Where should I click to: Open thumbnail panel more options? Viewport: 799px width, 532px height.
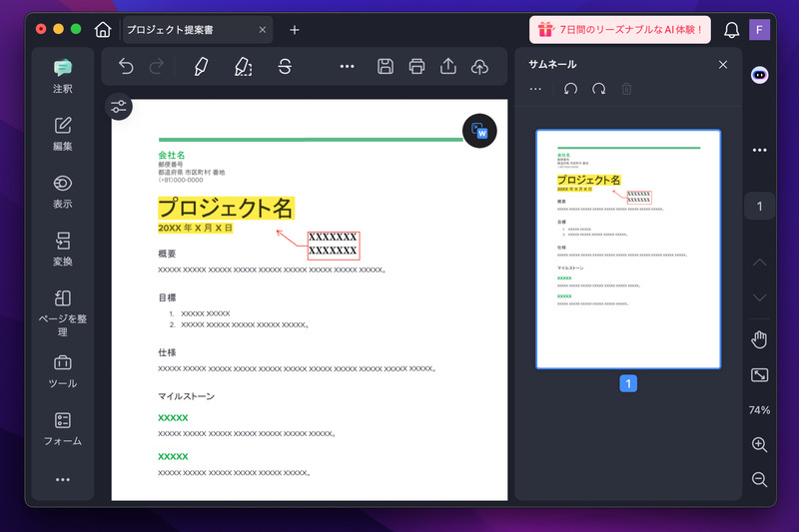pyautogui.click(x=535, y=89)
